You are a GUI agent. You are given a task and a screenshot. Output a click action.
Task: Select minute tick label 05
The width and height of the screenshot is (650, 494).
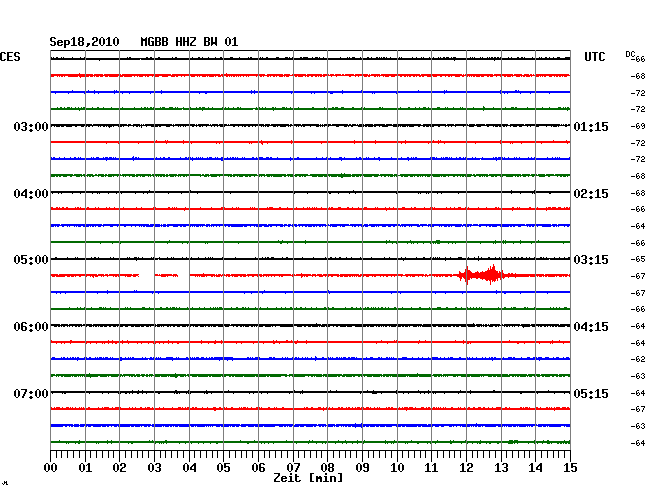point(223,468)
